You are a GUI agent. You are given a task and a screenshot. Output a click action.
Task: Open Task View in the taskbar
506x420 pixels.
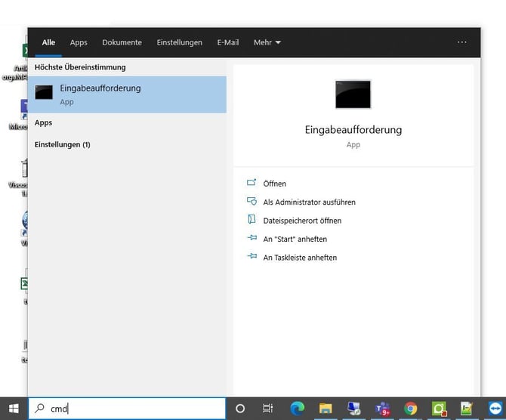click(267, 409)
